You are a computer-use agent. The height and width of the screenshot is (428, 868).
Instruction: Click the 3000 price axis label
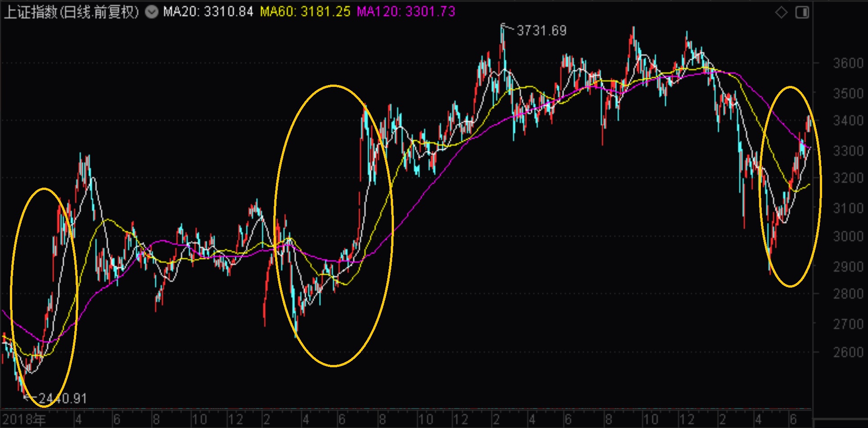(x=848, y=236)
